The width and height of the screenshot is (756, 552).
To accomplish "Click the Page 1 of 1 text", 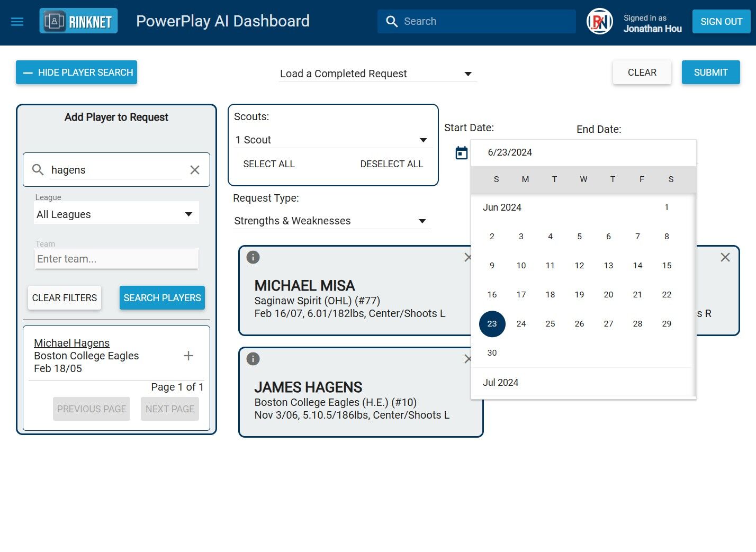I will tap(177, 387).
